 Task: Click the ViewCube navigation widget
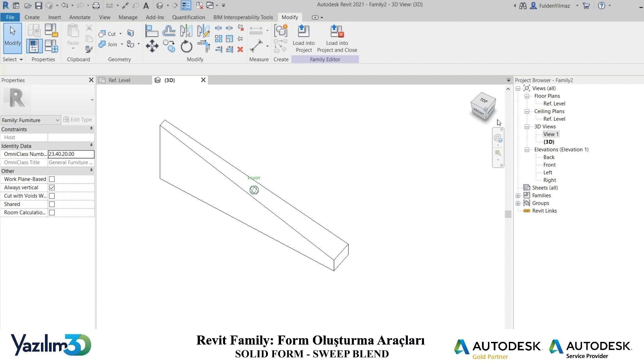[483, 107]
